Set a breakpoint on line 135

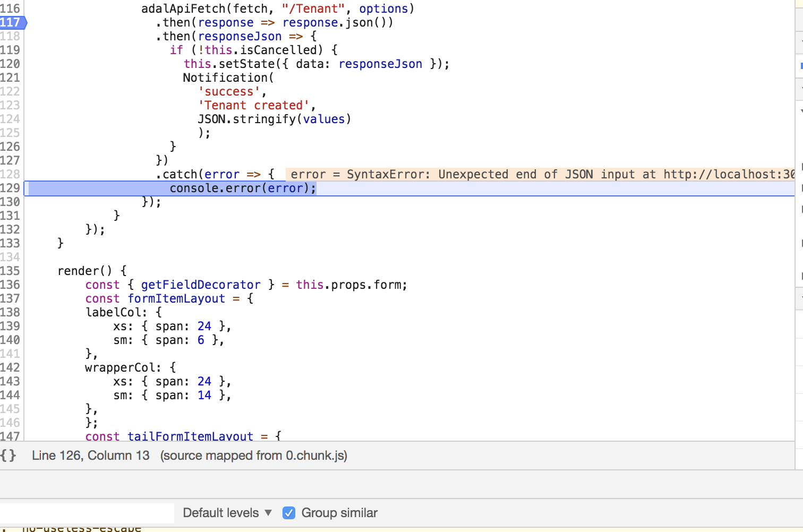[11, 271]
